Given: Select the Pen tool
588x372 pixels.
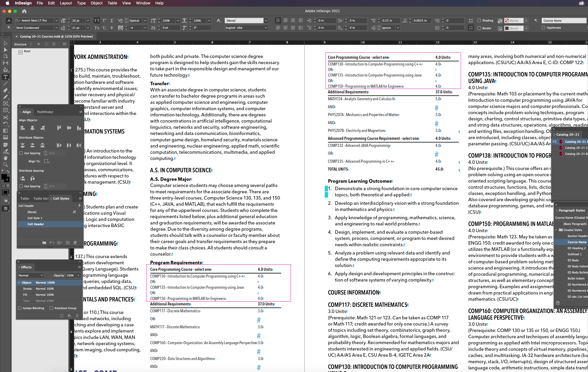Looking at the screenshot, I should click(5, 90).
